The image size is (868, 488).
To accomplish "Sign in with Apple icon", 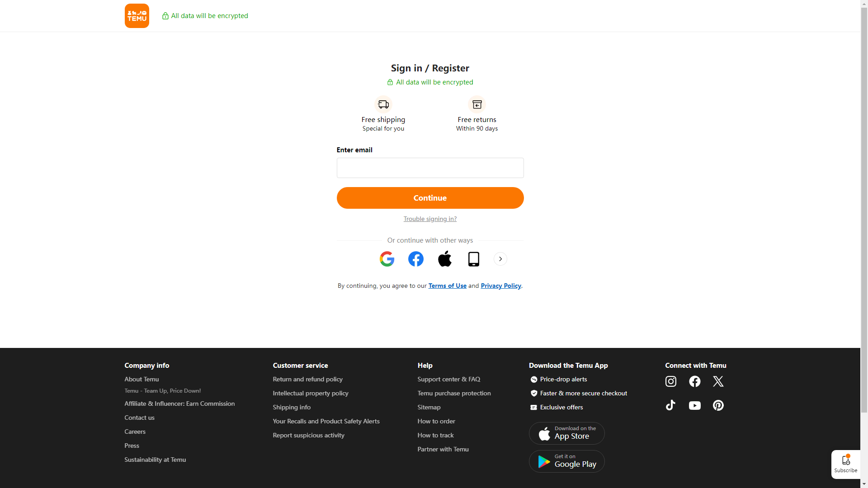I will click(x=444, y=259).
